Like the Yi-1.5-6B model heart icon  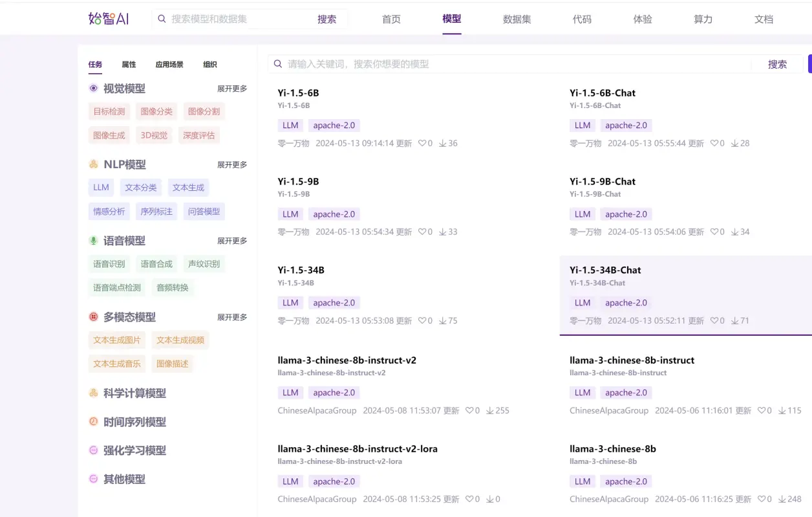coord(422,143)
